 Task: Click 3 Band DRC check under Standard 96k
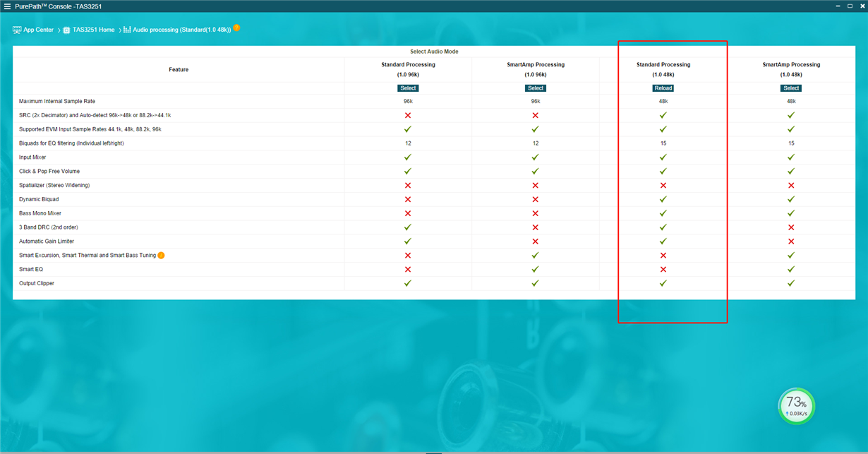(408, 227)
